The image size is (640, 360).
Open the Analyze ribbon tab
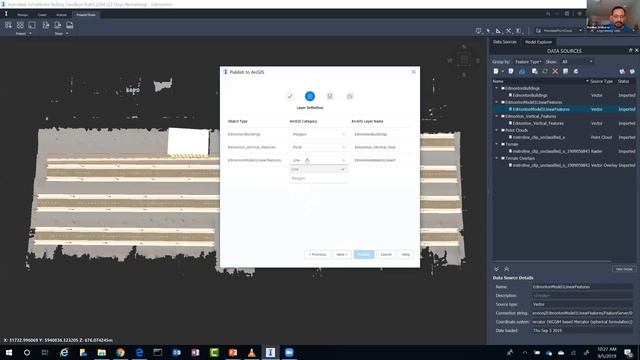61,15
